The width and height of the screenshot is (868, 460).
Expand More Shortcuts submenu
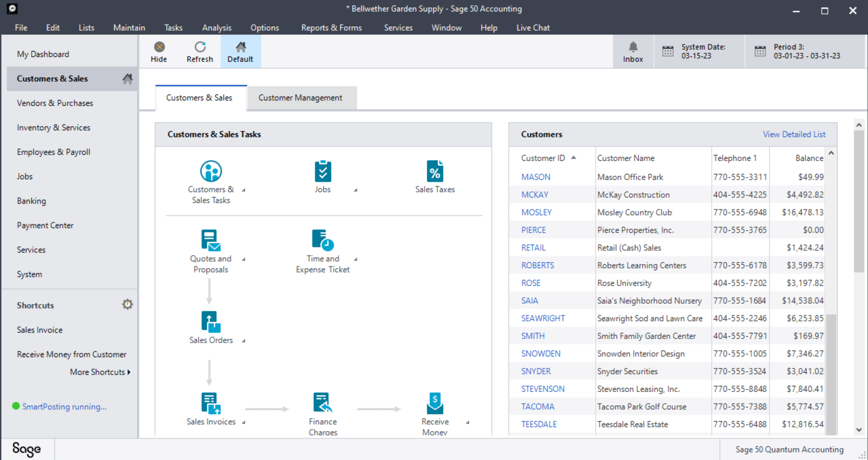[100, 372]
